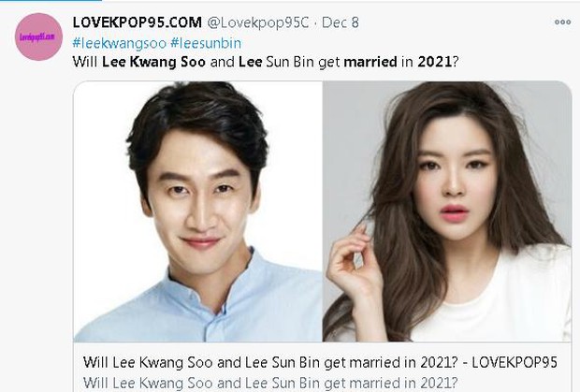Image resolution: width=580 pixels, height=392 pixels.
Task: Click the blue loading progress bar at top
Action: tap(51, 1)
